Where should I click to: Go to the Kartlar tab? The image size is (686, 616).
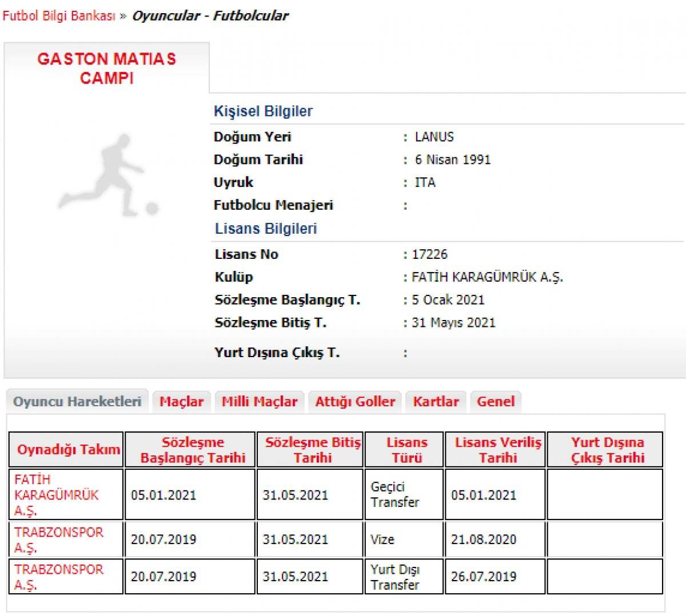(x=436, y=402)
